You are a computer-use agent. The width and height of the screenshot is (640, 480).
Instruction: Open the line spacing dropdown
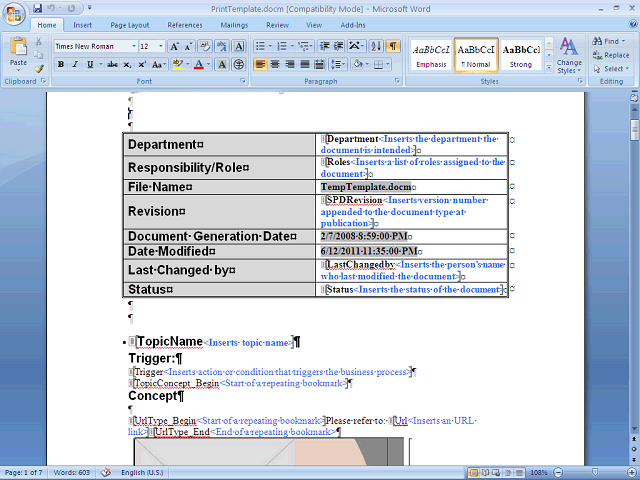337,64
